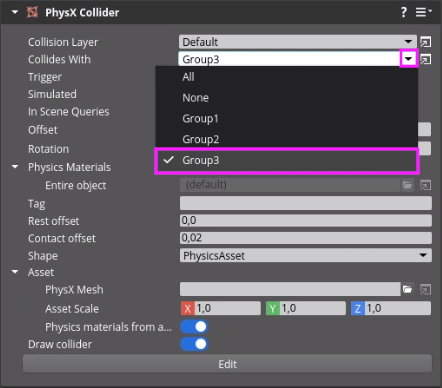The width and height of the screenshot is (442, 388).
Task: Click the Collides With edit-link icon
Action: (x=425, y=60)
